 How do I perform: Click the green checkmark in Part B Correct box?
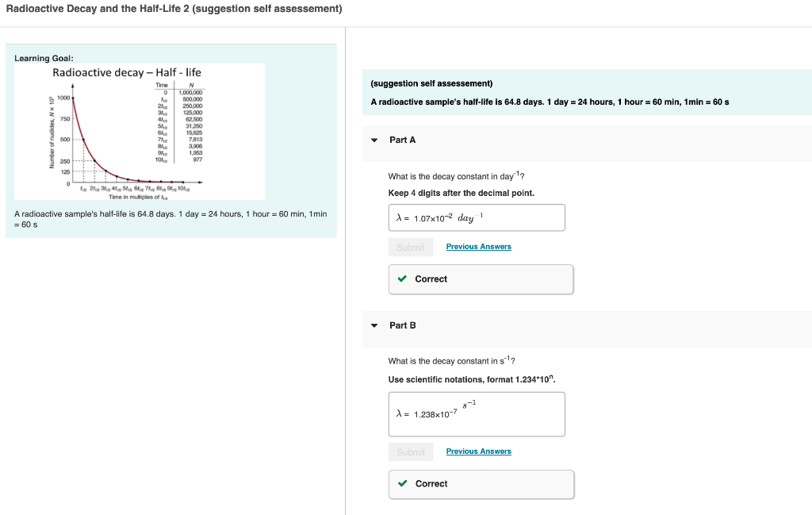coord(402,483)
